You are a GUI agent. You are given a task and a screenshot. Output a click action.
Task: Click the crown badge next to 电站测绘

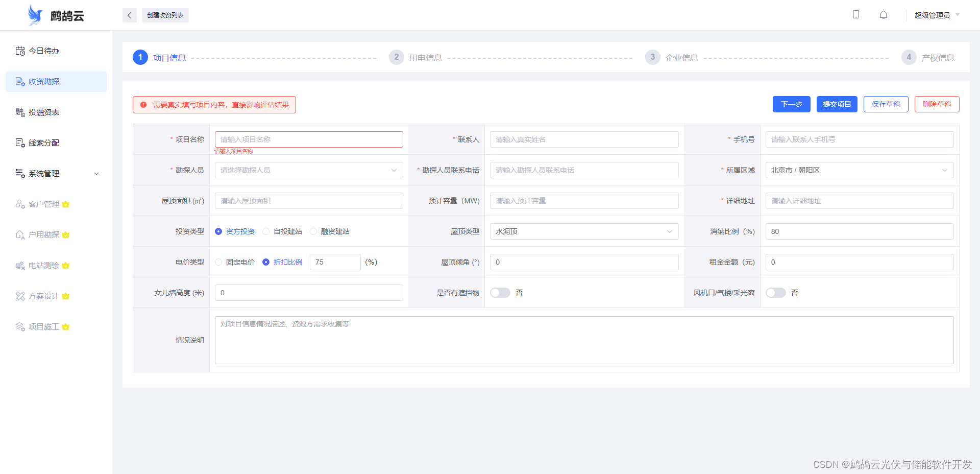65,266
